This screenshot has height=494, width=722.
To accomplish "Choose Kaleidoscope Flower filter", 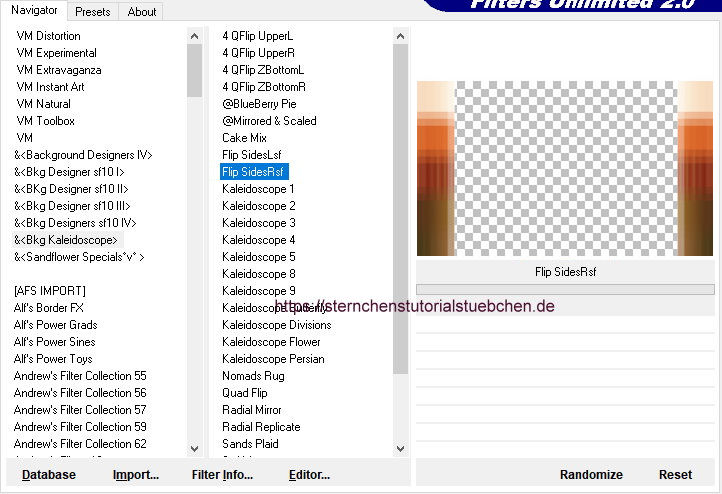I will pos(271,342).
